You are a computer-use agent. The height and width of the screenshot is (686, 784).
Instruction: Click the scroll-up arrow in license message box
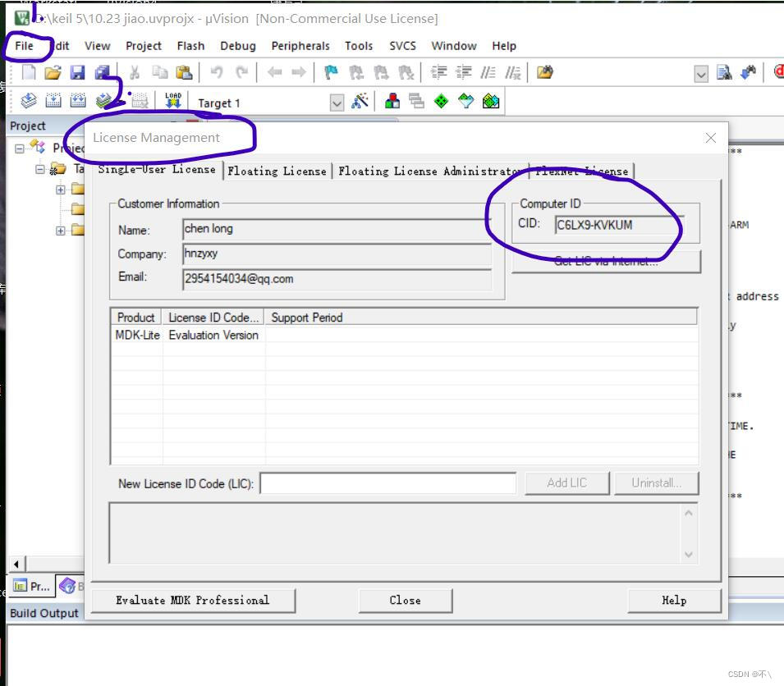pos(689,513)
